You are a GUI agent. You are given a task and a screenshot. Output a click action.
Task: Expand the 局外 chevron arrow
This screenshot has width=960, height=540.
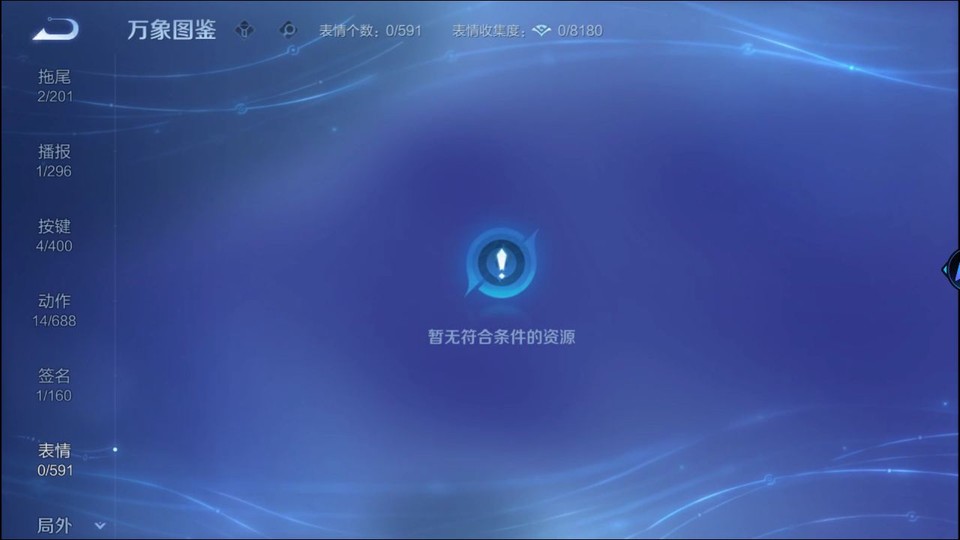point(100,525)
